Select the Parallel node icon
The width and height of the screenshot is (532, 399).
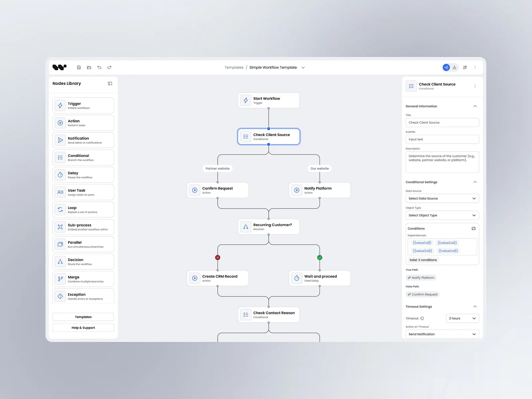click(x=60, y=244)
